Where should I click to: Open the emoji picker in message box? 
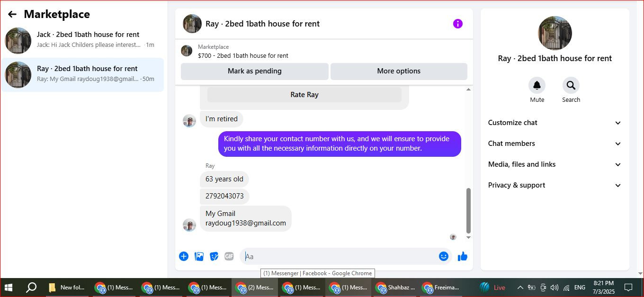[x=444, y=256]
